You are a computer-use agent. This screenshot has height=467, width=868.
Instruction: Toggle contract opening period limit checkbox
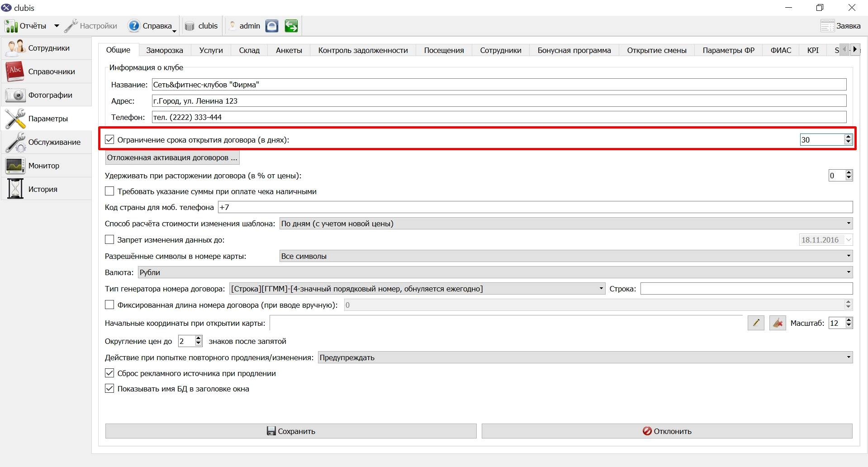109,139
